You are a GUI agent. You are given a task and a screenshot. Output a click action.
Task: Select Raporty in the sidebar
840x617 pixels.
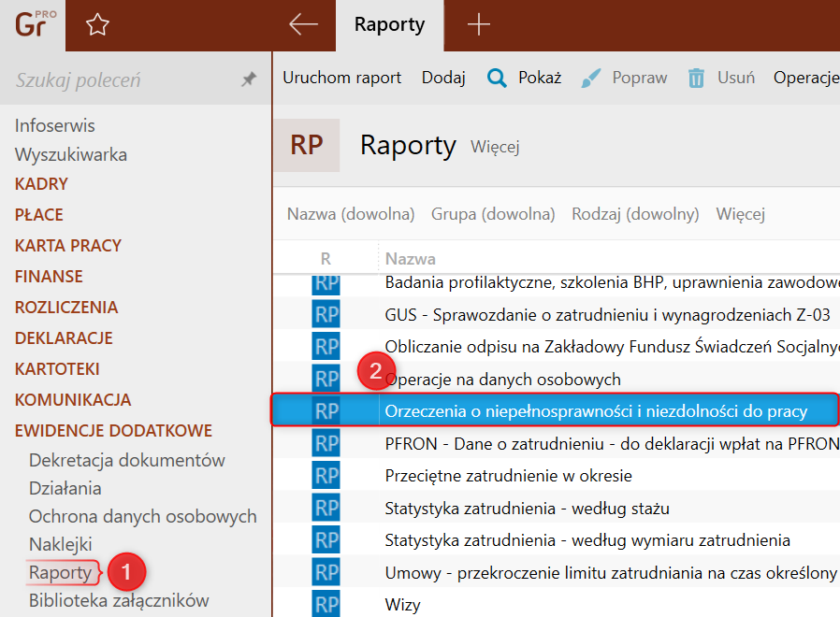[61, 572]
